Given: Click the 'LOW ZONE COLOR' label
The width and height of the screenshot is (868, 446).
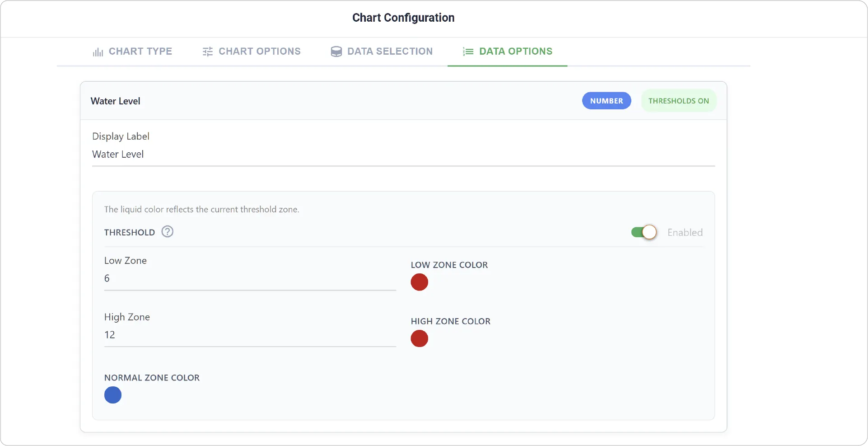Looking at the screenshot, I should click(x=449, y=265).
